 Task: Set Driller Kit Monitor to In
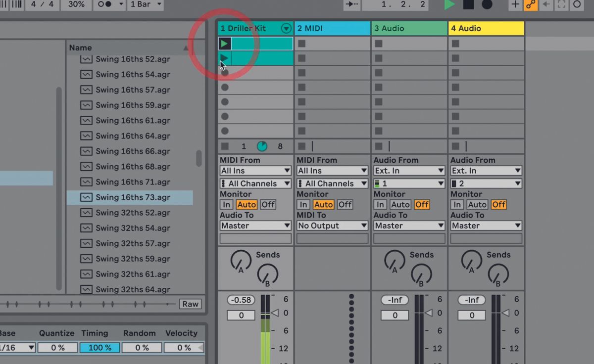coord(226,204)
